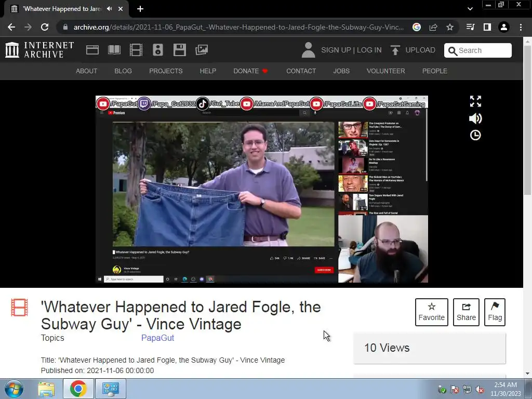
Task: Open the BLOG menu item
Action: (x=123, y=71)
